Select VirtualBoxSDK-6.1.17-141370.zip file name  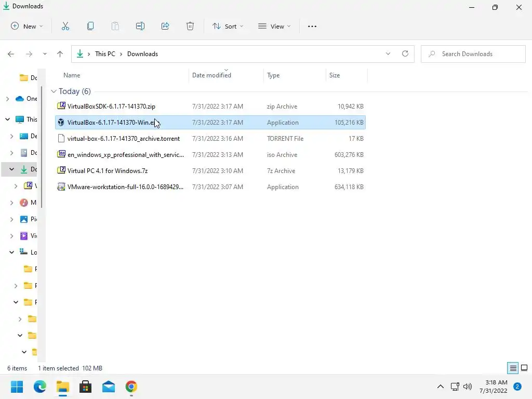point(111,106)
